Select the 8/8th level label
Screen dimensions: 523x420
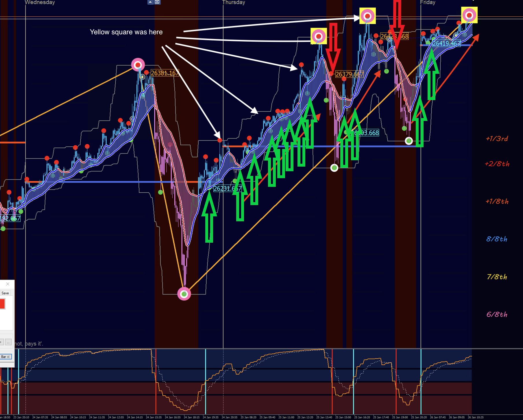497,239
